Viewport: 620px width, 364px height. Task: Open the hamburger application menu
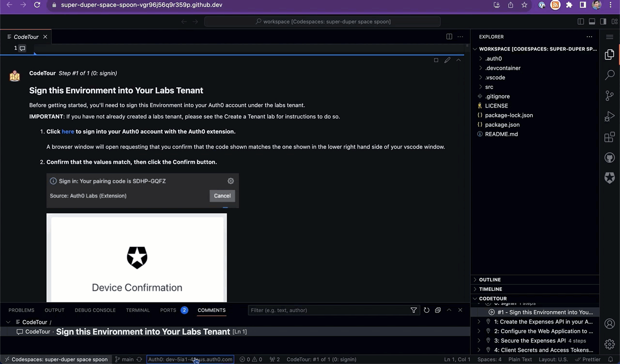pos(609,37)
